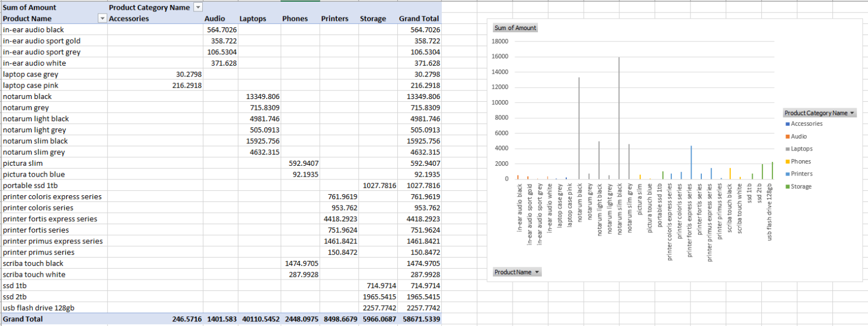This screenshot has height=326, width=868.
Task: Select the Grand Total column header
Action: pos(419,18)
